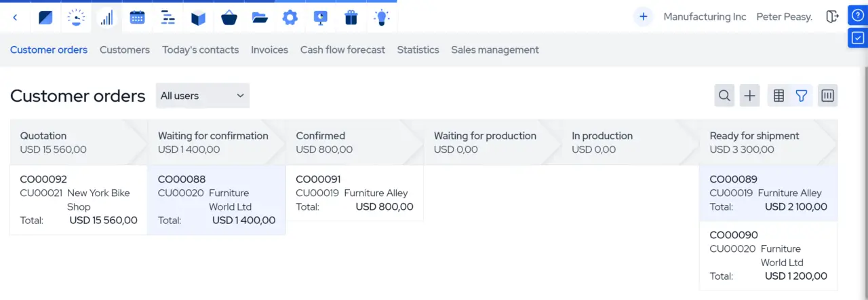The image size is (868, 300).
Task: Go to Cash flow forecast tab
Action: [x=342, y=50]
